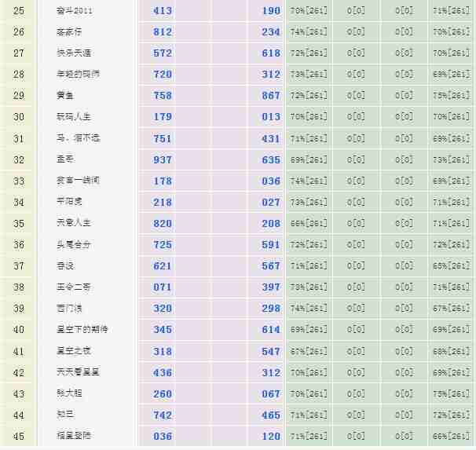The width and height of the screenshot is (476, 450).
Task: Open number 820 in row 35
Action: tap(163, 223)
